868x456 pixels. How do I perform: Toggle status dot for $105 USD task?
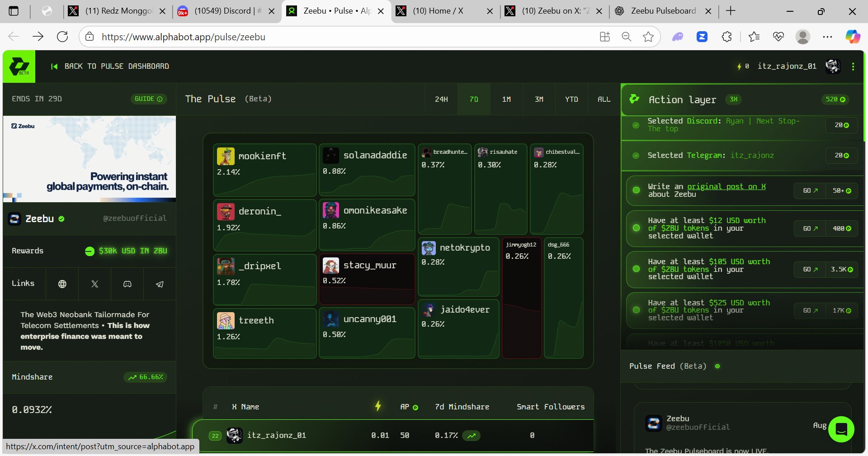pyautogui.click(x=636, y=269)
